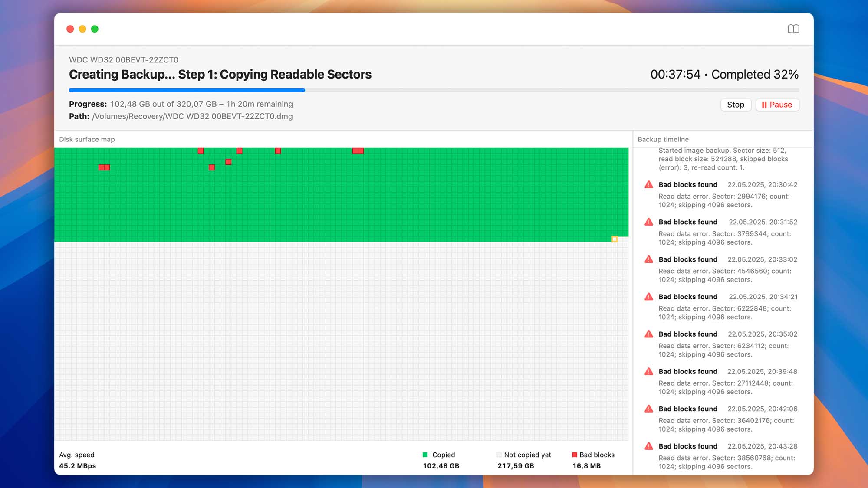This screenshot has width=868, height=488.
Task: Click the 'Started image backup' log entry
Action: pos(723,159)
